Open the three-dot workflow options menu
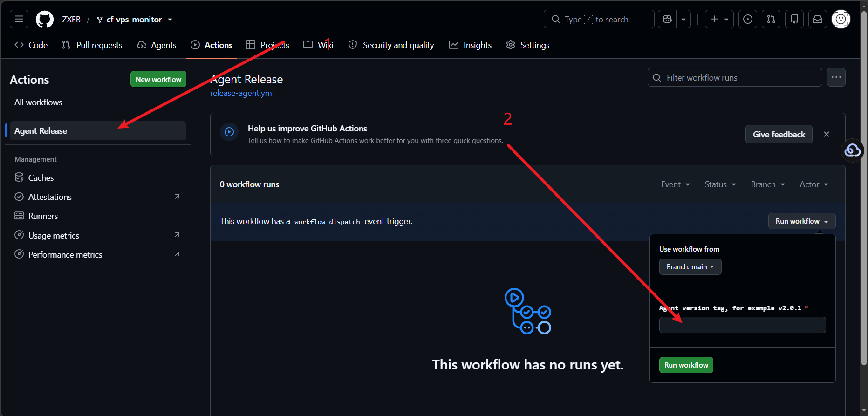This screenshot has height=416, width=868. (x=836, y=77)
